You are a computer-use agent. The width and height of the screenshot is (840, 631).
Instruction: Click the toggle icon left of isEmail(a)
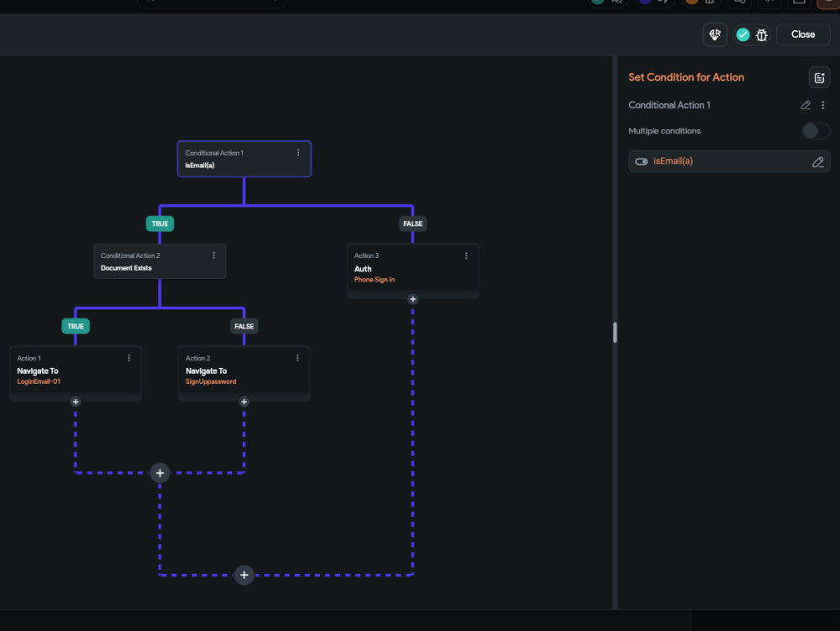click(641, 161)
